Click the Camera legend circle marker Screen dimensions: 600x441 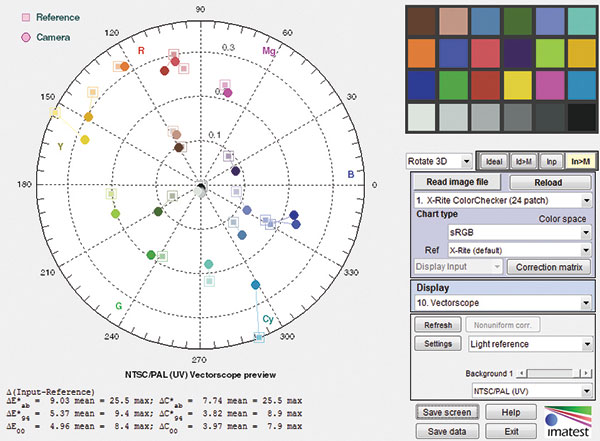click(x=26, y=37)
